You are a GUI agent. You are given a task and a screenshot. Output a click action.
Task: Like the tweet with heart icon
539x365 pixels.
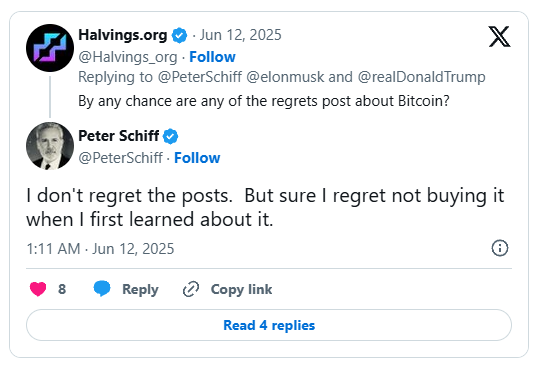point(38,289)
